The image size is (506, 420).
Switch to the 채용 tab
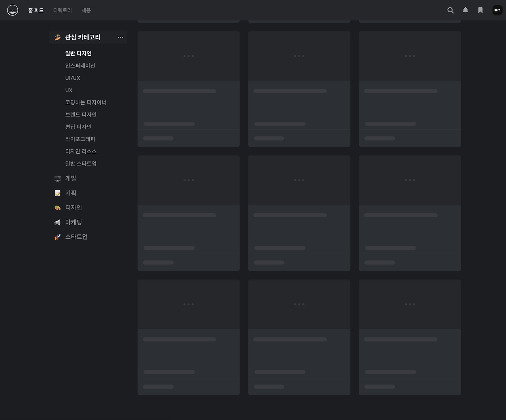point(86,10)
